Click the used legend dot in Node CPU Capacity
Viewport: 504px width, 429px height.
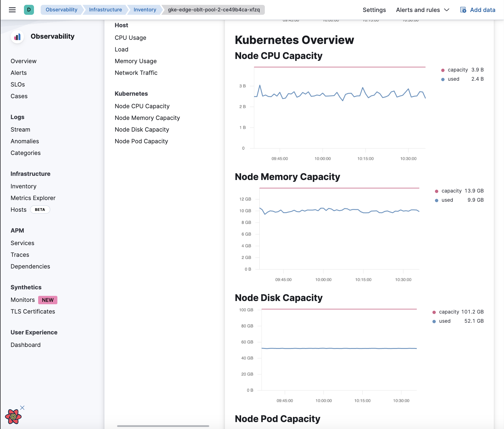(x=443, y=79)
